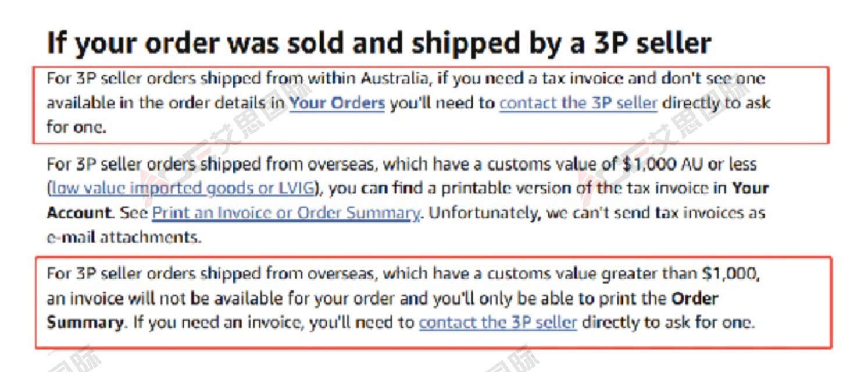Screen dimensions: 868x372
Task: Click the words directly to ask in first paragraph
Action: tap(716, 104)
